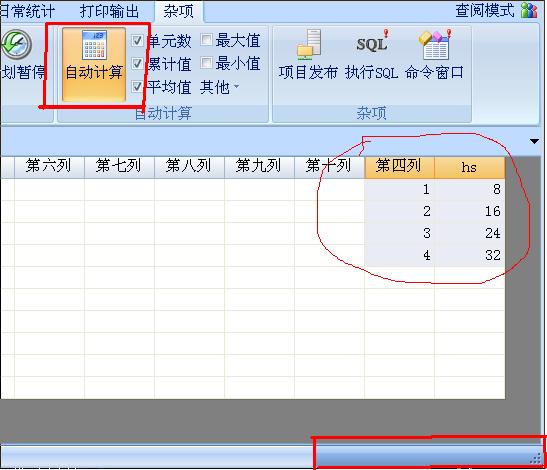Uncheck the 累计值 checkbox
This screenshot has width=547, height=470.
[137, 64]
